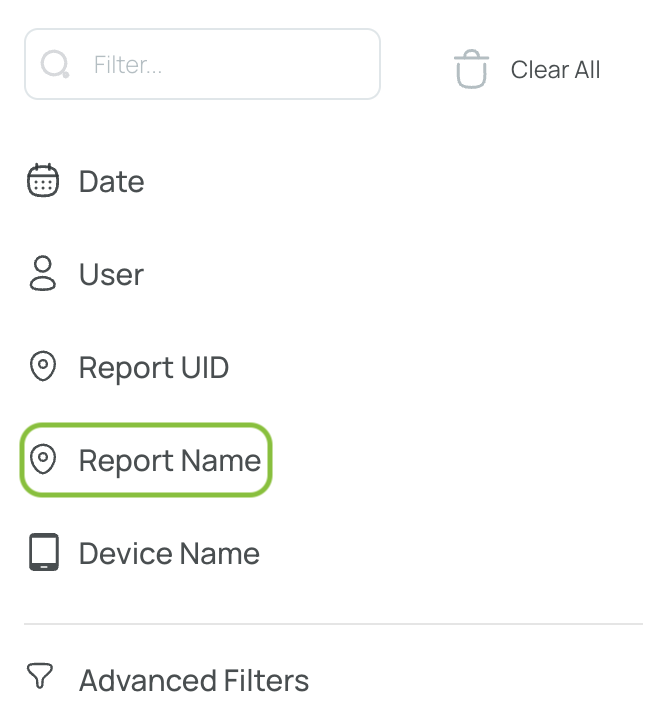Screen dimensions: 668x728
Task: Click the tablet icon beside Device Name
Action: tap(44, 552)
